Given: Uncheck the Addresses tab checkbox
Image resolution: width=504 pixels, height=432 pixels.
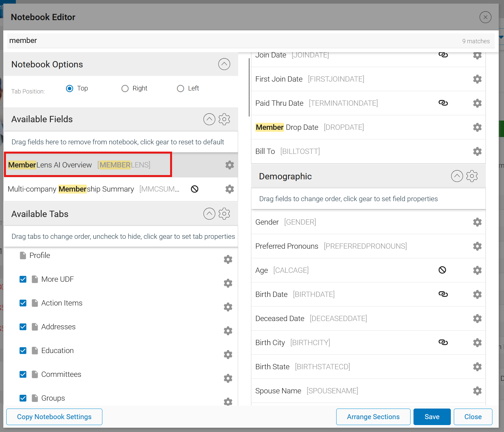Looking at the screenshot, I should point(23,327).
